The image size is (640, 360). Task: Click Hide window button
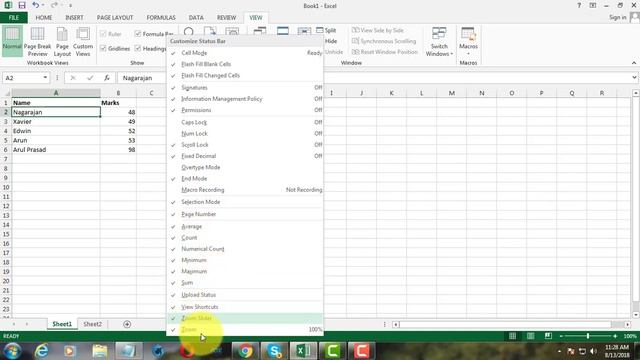coord(331,41)
